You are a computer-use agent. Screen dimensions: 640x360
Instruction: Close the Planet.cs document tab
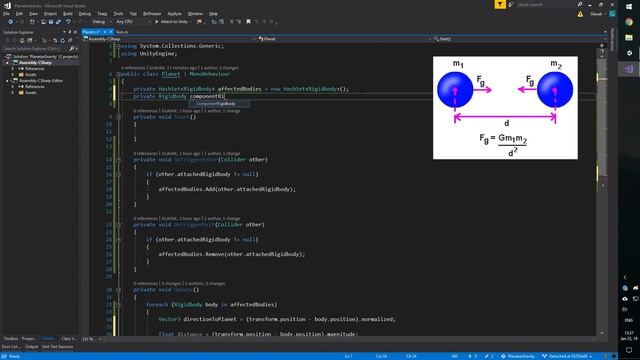111,32
